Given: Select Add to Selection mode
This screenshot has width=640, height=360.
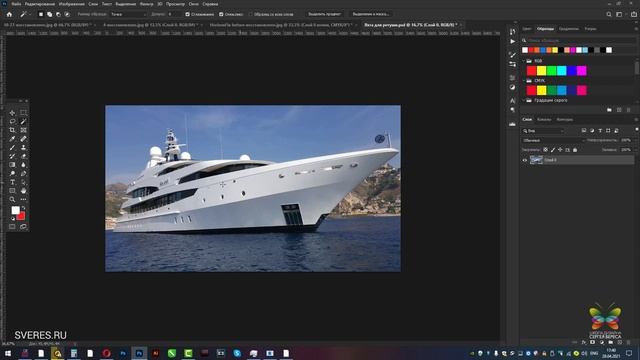Looking at the screenshot, I should 49,14.
